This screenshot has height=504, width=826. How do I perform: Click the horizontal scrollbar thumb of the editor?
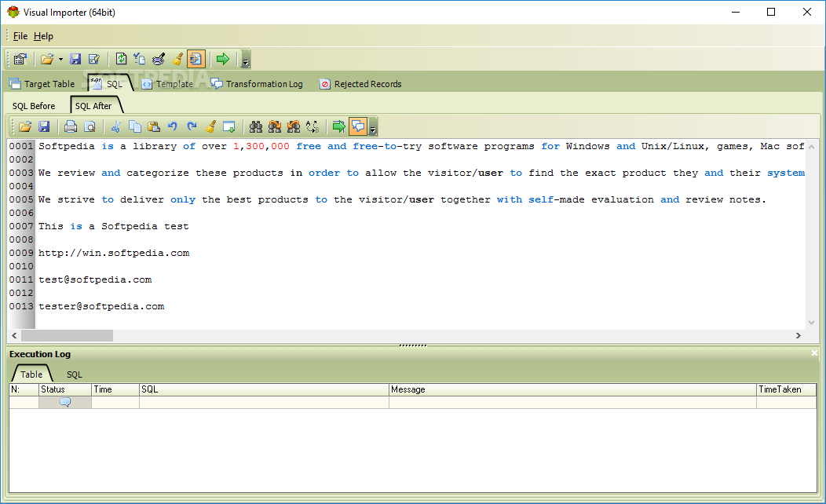point(67,335)
